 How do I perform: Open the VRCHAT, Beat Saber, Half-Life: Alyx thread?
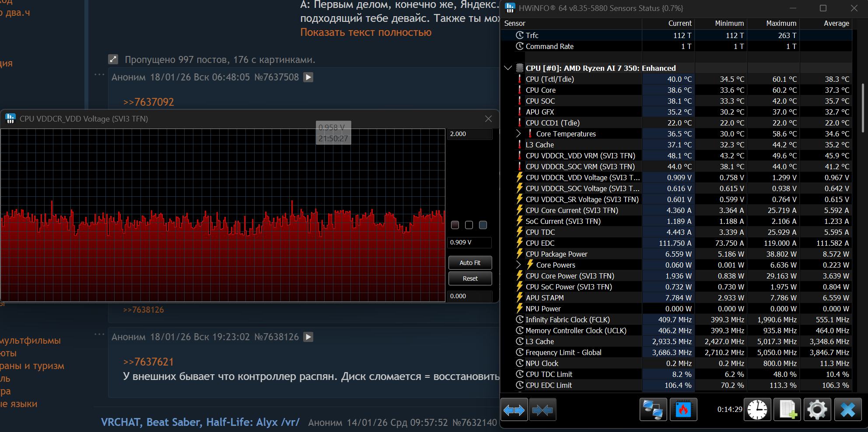200,422
